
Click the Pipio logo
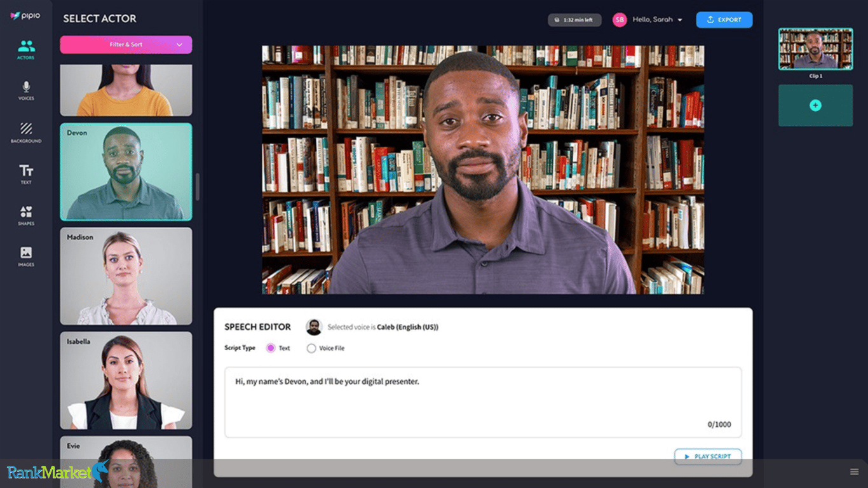[x=25, y=16]
